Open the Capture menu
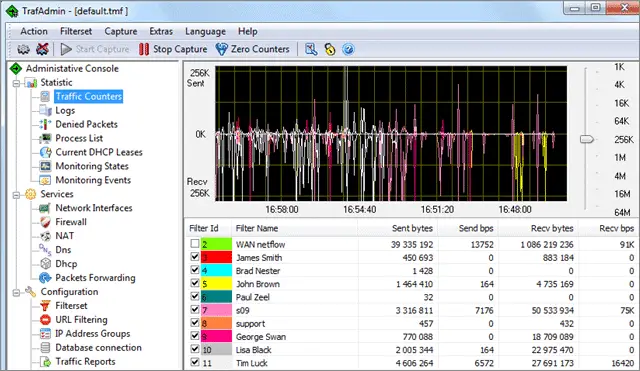 pyautogui.click(x=121, y=31)
